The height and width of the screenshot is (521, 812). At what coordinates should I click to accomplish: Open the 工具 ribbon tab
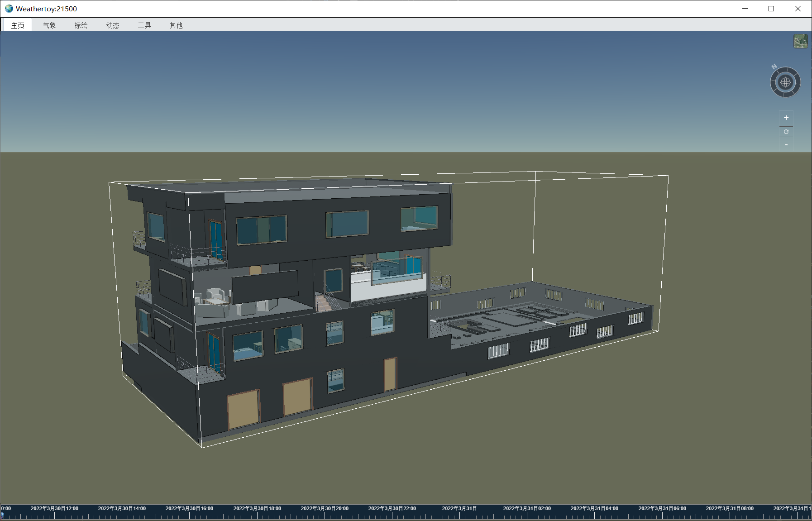point(144,25)
